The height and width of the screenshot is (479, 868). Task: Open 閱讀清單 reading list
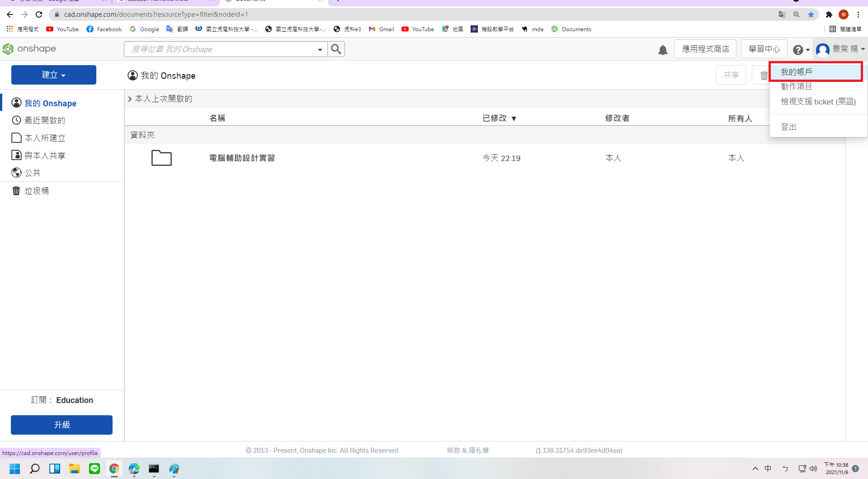pyautogui.click(x=845, y=29)
